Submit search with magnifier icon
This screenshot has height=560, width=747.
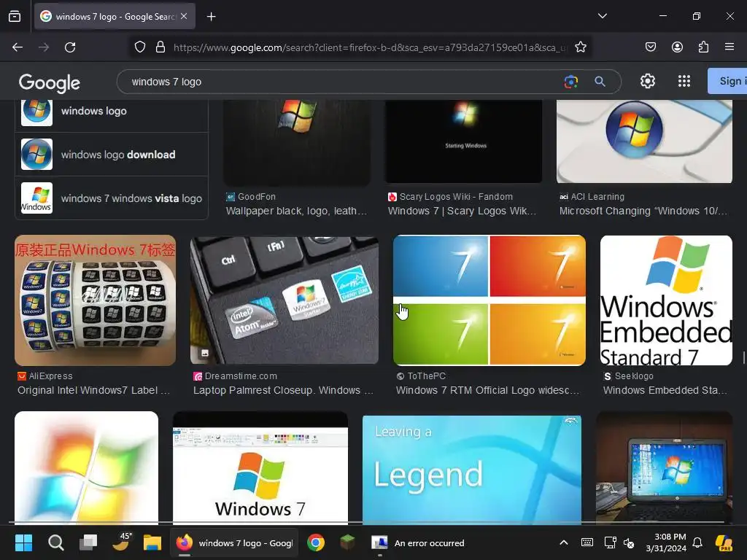600,82
